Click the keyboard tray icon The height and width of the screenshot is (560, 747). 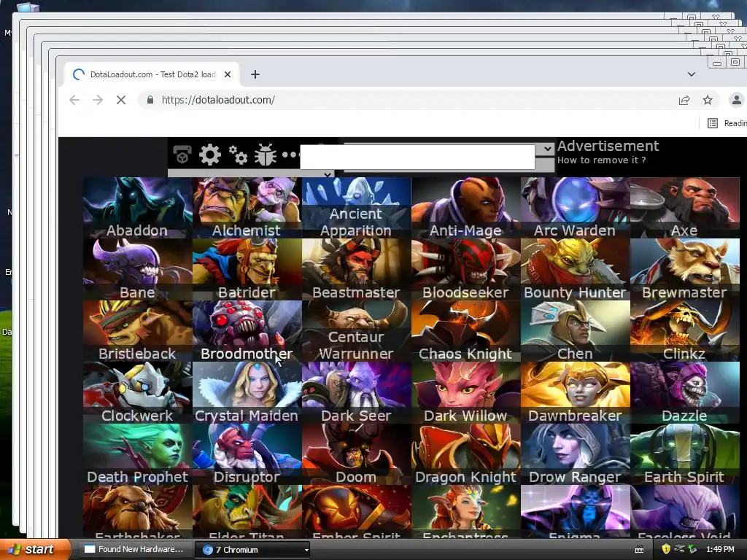639,550
